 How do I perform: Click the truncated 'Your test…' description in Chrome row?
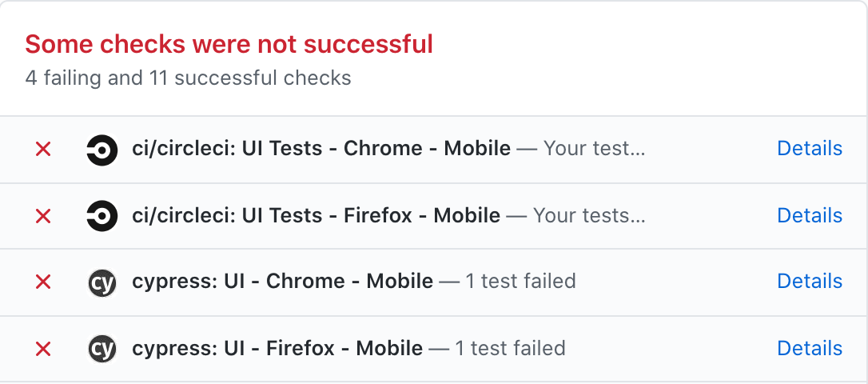[x=594, y=149]
